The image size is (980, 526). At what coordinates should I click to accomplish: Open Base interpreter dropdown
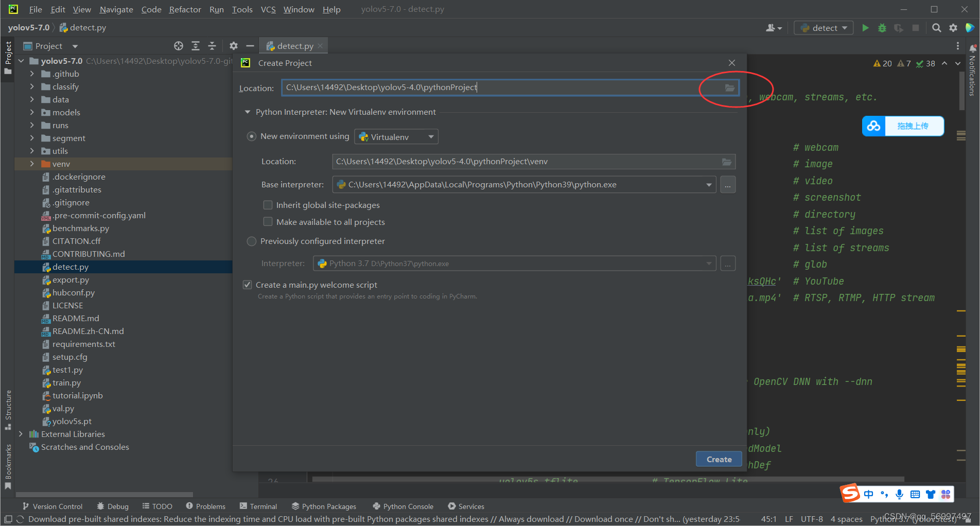[709, 185]
